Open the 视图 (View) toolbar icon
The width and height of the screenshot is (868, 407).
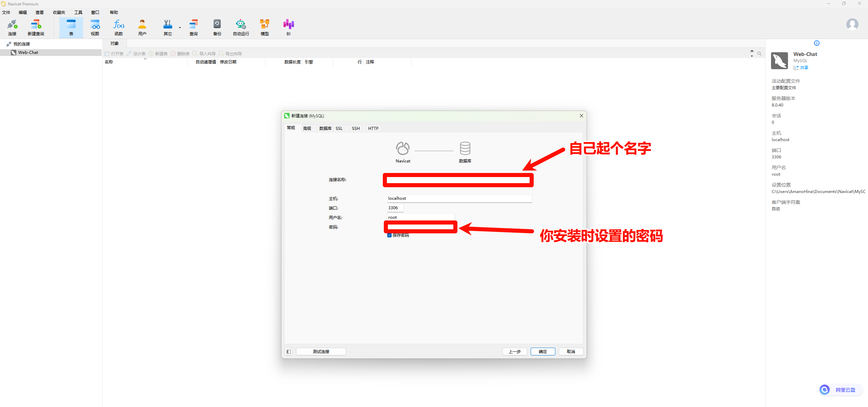pyautogui.click(x=95, y=27)
